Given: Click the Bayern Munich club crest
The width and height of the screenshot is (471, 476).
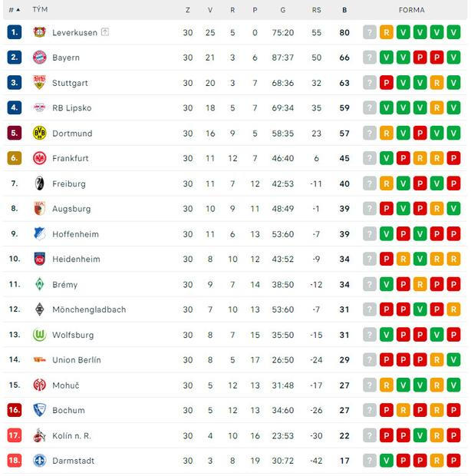Looking at the screenshot, I should coord(40,58).
